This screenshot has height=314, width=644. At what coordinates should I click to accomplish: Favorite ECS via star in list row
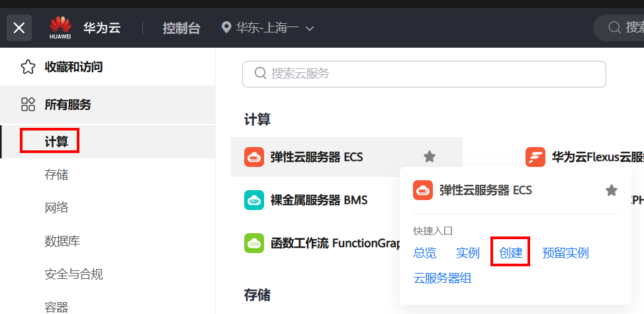[x=429, y=156]
